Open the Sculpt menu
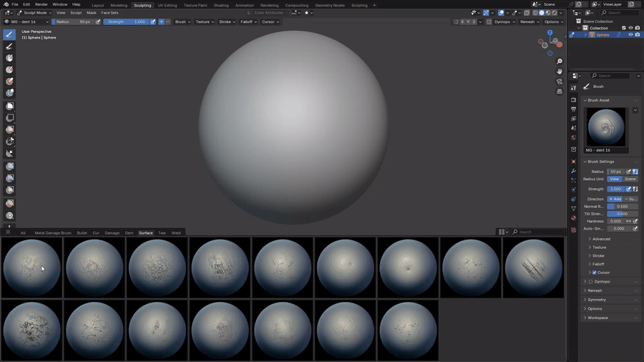 tap(76, 13)
